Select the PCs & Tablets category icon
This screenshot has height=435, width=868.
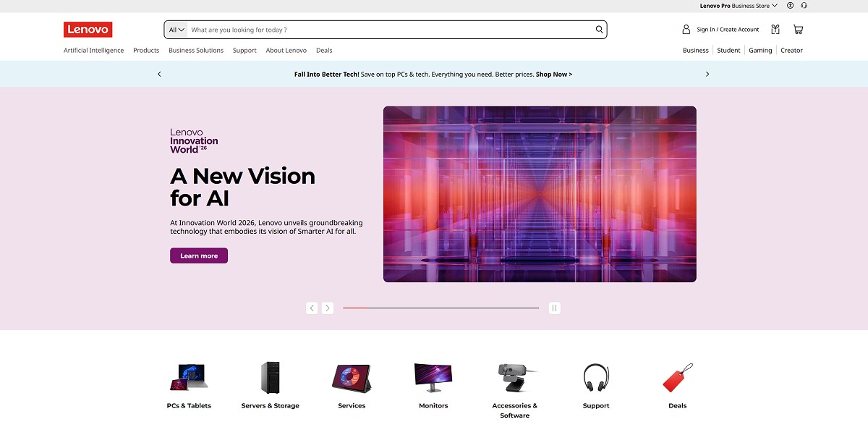coord(189,378)
